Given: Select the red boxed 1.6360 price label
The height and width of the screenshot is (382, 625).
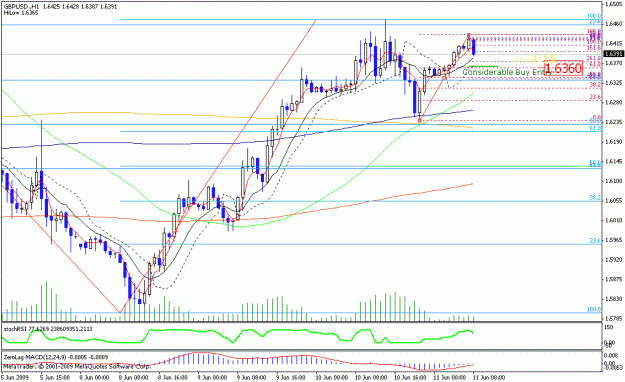Looking at the screenshot, I should click(563, 69).
